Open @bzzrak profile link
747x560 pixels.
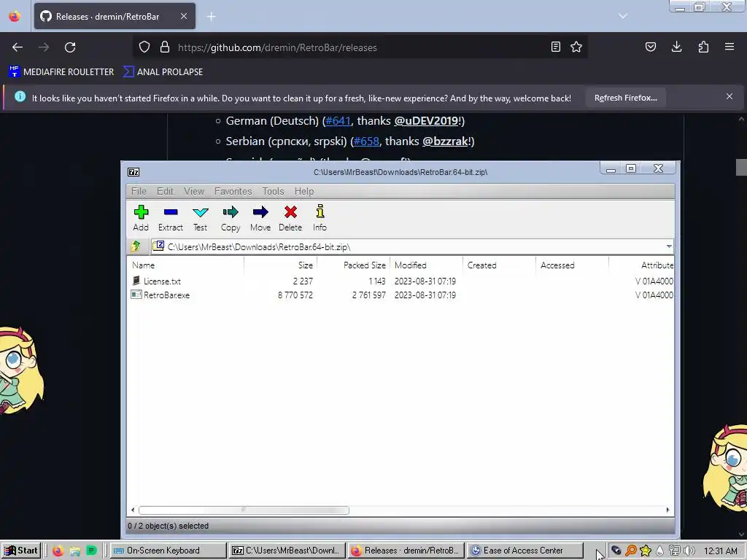445,141
